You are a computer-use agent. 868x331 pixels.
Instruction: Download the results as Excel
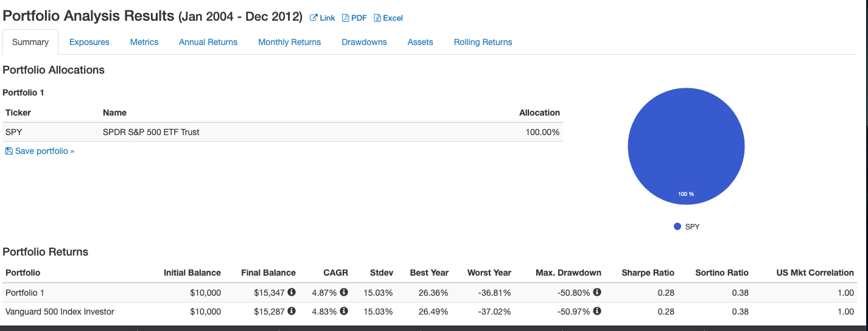[x=388, y=18]
